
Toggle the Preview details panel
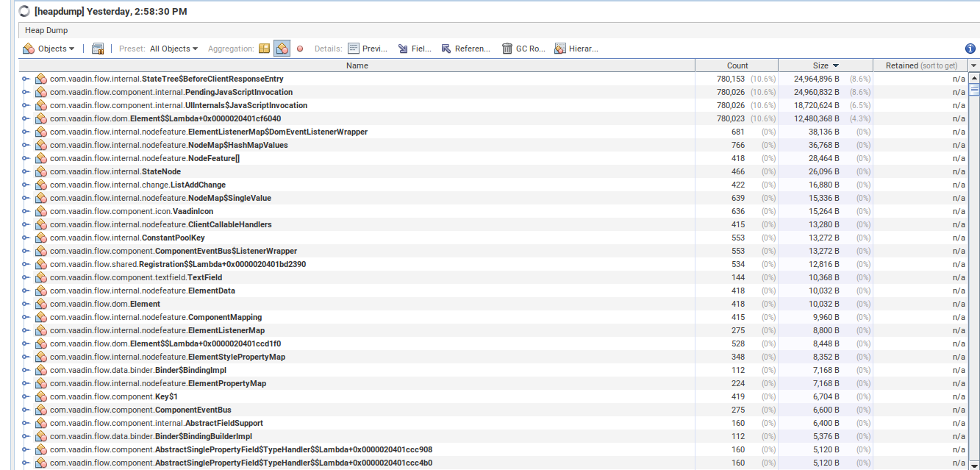pos(368,49)
